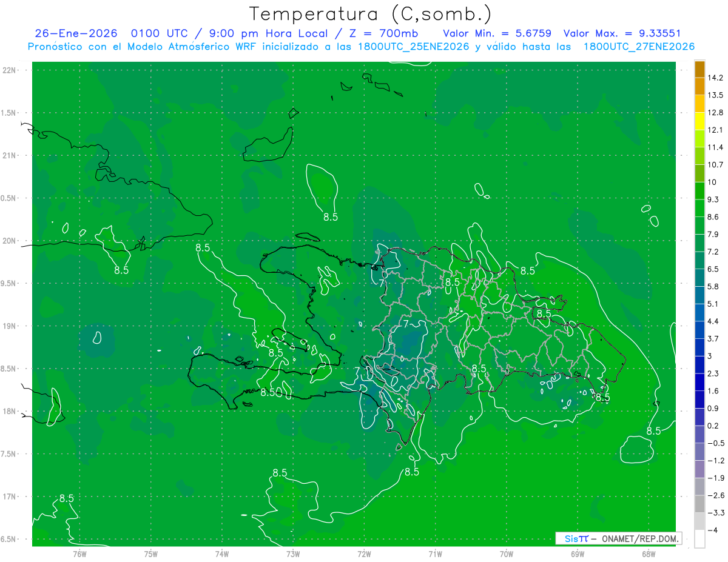This screenshot has height=562, width=728.
Task: Click the "12.8" colour bar label
Action: [716, 113]
